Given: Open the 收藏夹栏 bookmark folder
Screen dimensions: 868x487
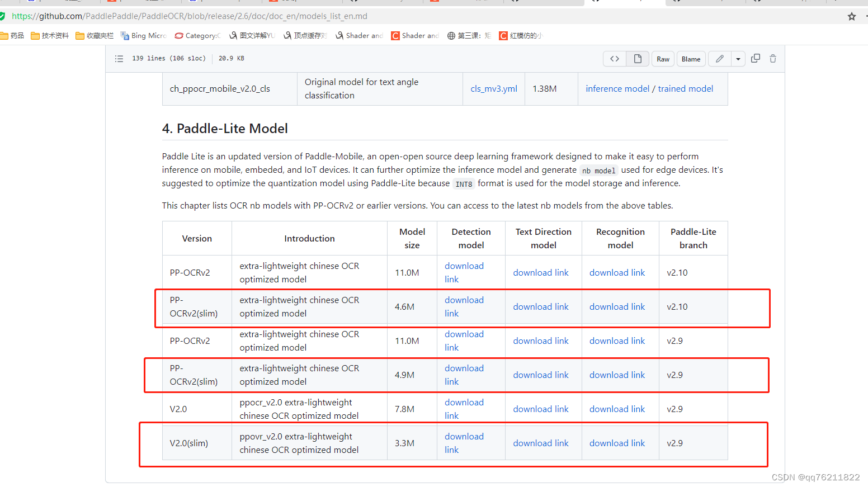Looking at the screenshot, I should pyautogui.click(x=95, y=36).
